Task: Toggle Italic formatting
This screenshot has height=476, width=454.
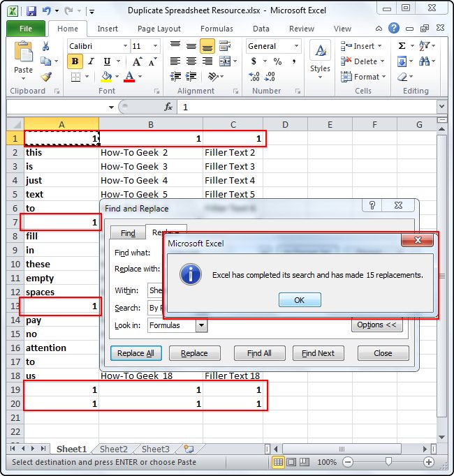Action: click(91, 61)
